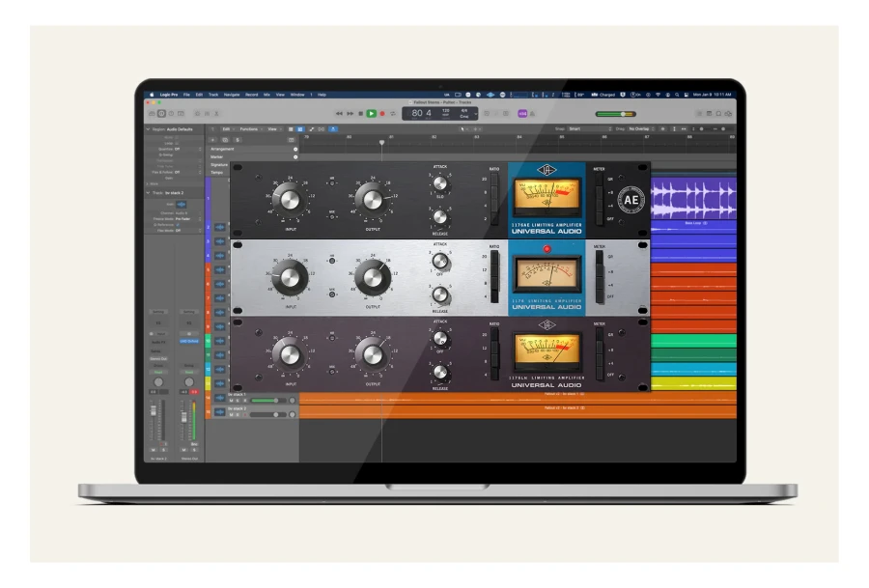869x588 pixels.
Task: Toggle the Inspector button in control bar
Action: pos(161,114)
